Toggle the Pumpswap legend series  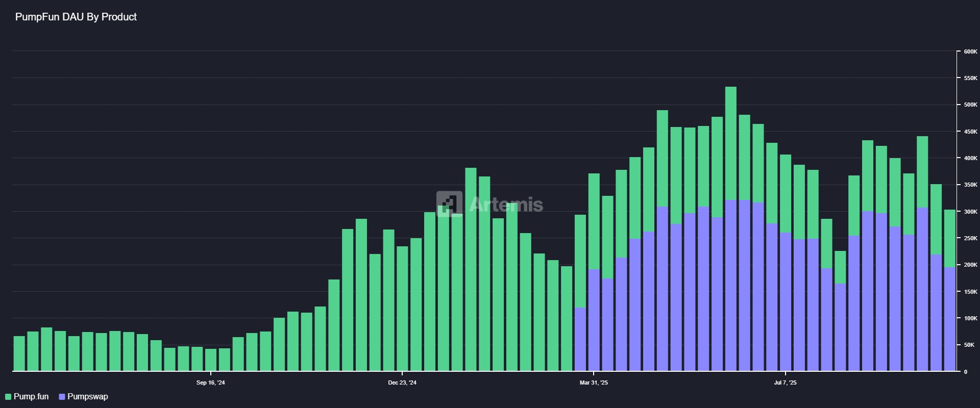tap(87, 397)
